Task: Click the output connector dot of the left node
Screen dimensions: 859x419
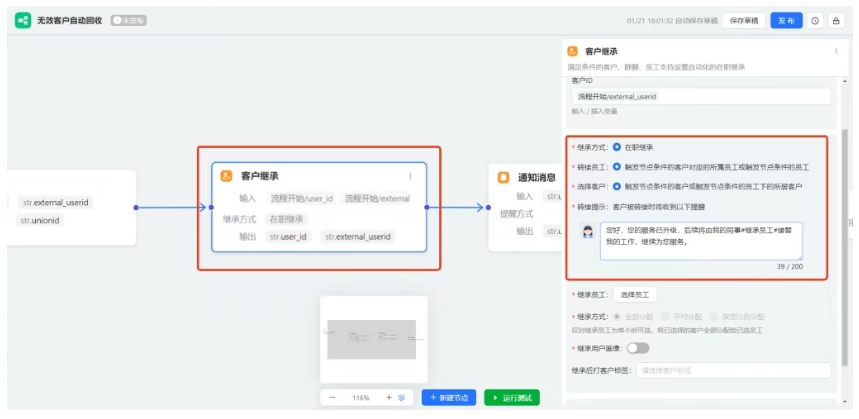Action: (x=136, y=208)
